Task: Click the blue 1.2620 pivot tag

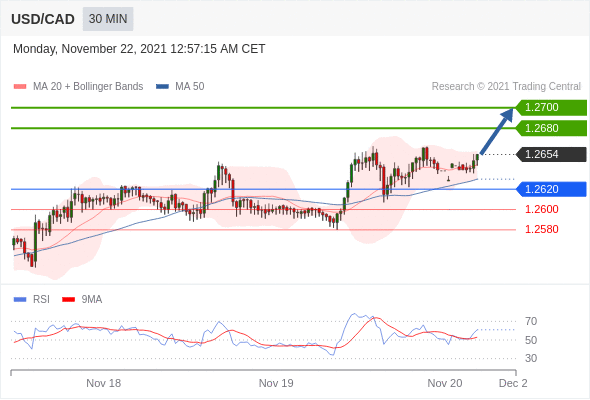Action: click(551, 189)
